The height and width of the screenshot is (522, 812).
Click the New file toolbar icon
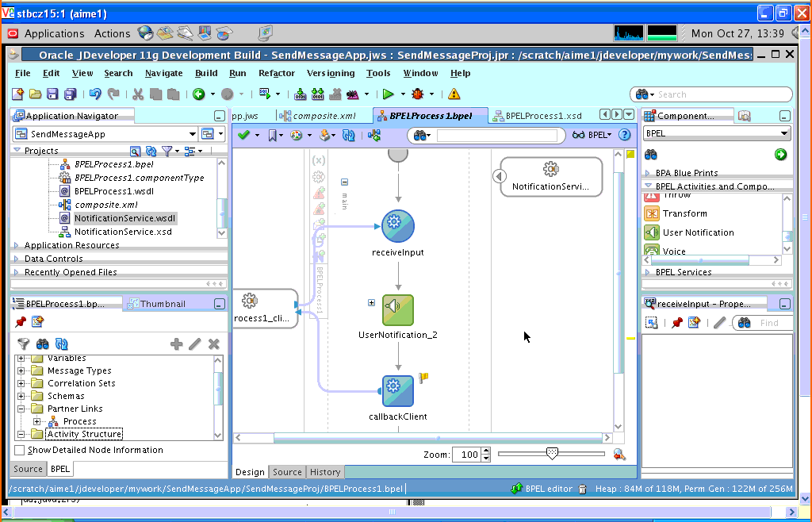click(17, 94)
